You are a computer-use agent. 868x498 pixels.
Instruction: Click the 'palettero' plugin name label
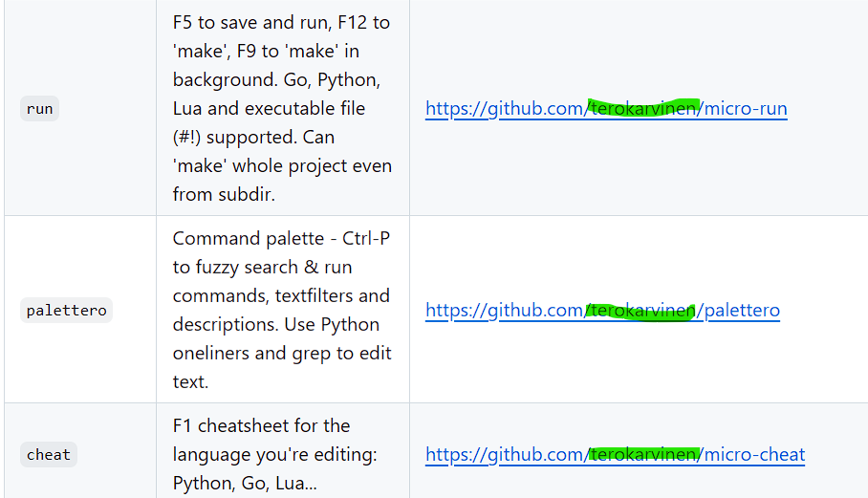coord(66,311)
